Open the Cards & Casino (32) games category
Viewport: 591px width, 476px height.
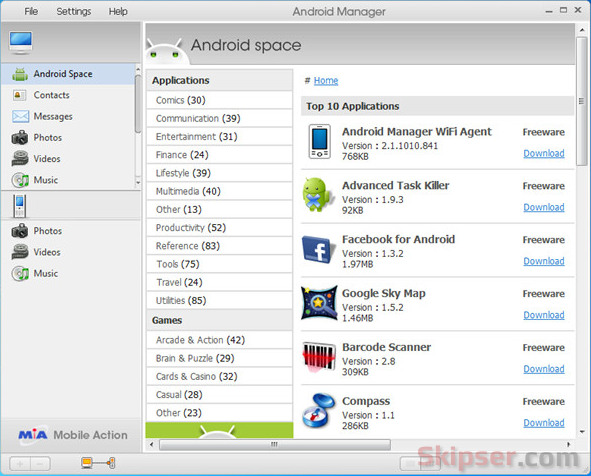click(219, 377)
